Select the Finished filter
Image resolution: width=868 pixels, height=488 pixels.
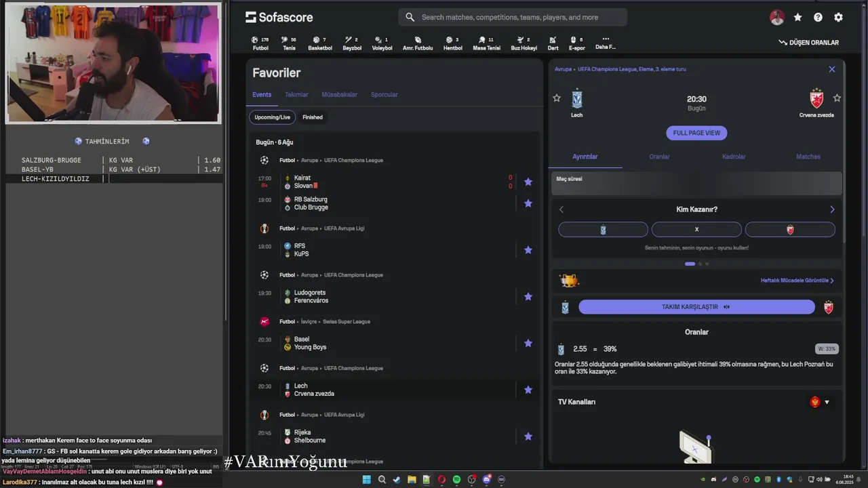tap(313, 117)
